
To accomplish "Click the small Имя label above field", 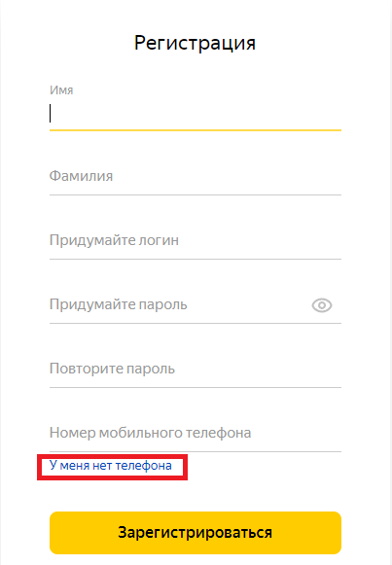I will (x=61, y=90).
